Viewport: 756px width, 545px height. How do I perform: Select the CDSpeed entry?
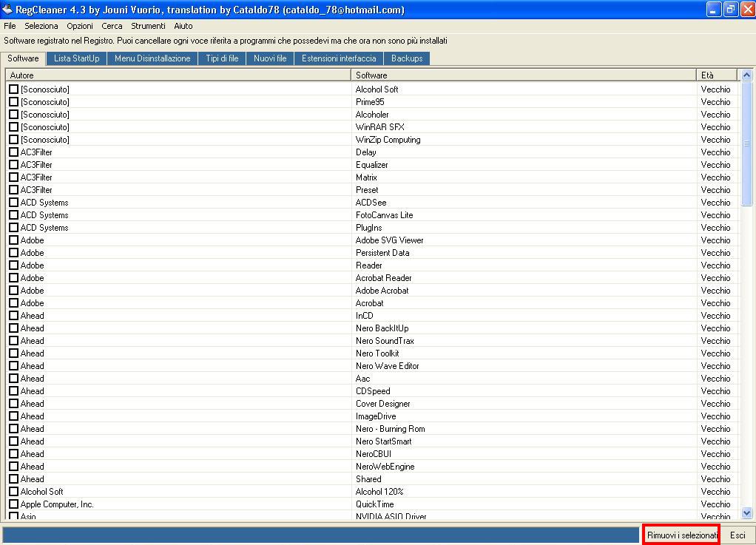373,390
